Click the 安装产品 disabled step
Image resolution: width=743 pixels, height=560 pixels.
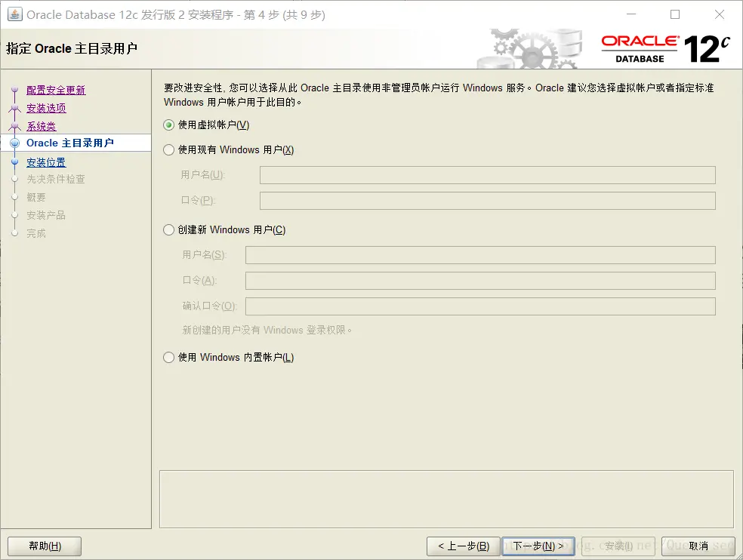pos(46,216)
